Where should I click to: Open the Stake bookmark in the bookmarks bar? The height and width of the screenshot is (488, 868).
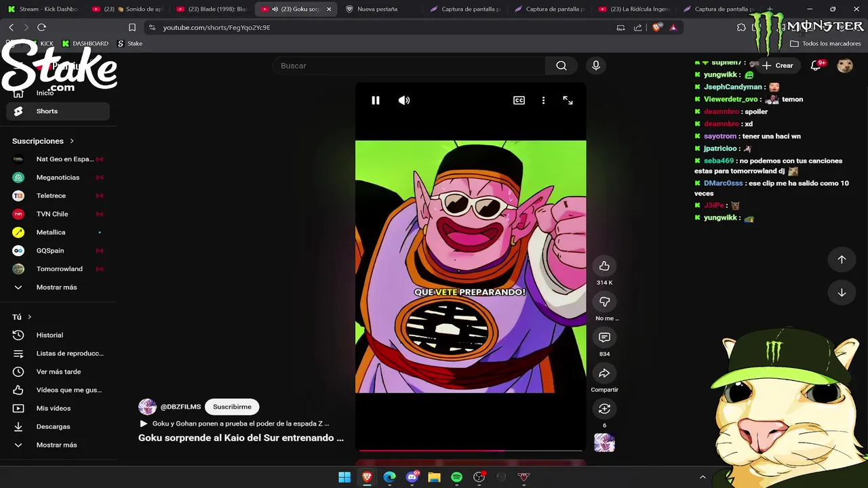tap(130, 43)
